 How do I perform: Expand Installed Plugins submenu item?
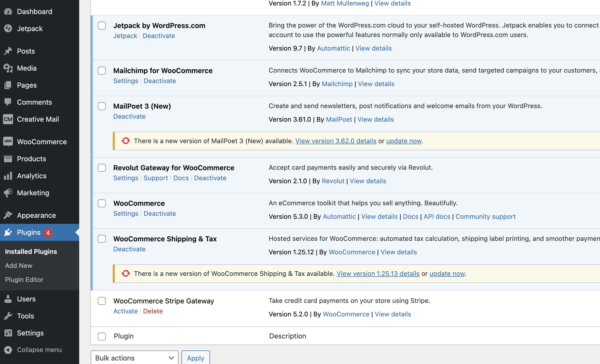point(31,251)
